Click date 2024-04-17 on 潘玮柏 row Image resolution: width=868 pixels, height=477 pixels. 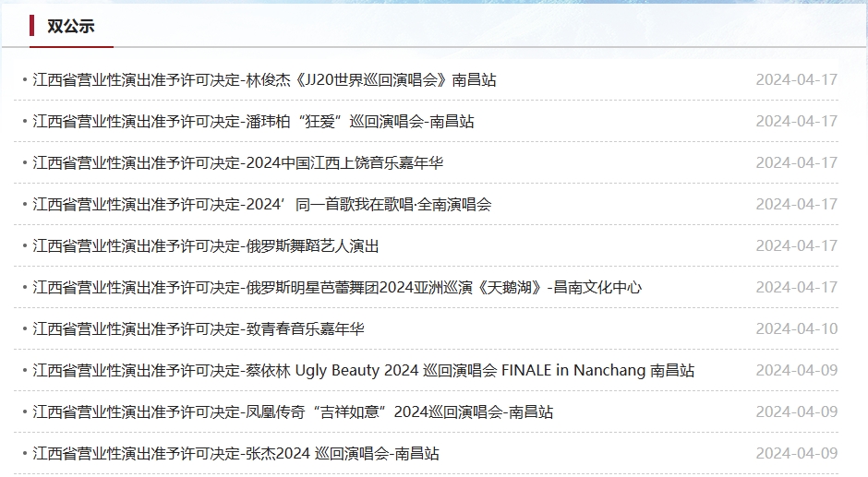click(797, 121)
